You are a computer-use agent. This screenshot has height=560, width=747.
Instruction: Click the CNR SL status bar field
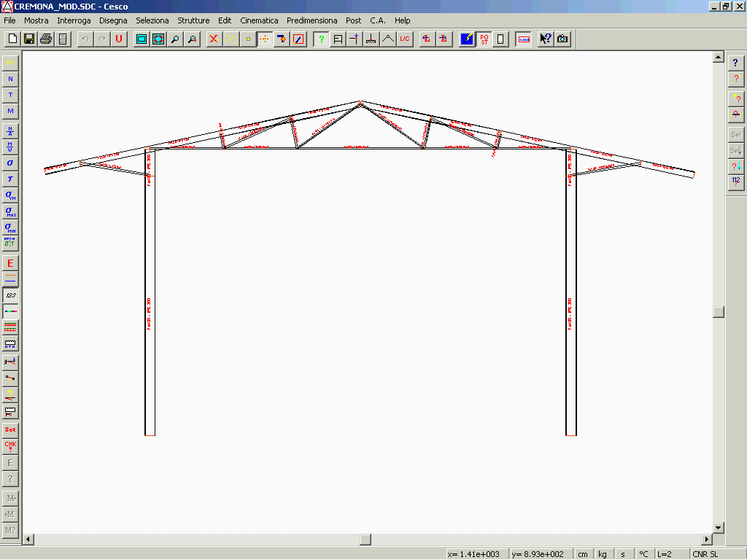pos(705,554)
